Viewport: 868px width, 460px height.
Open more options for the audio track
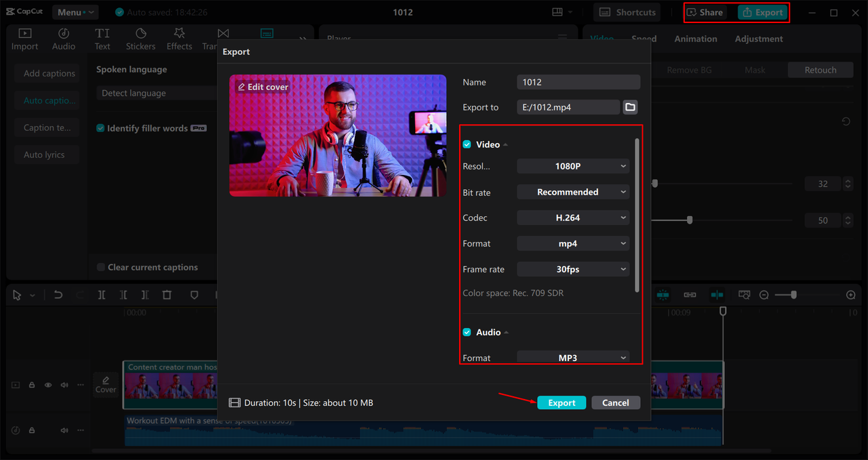[x=81, y=430]
